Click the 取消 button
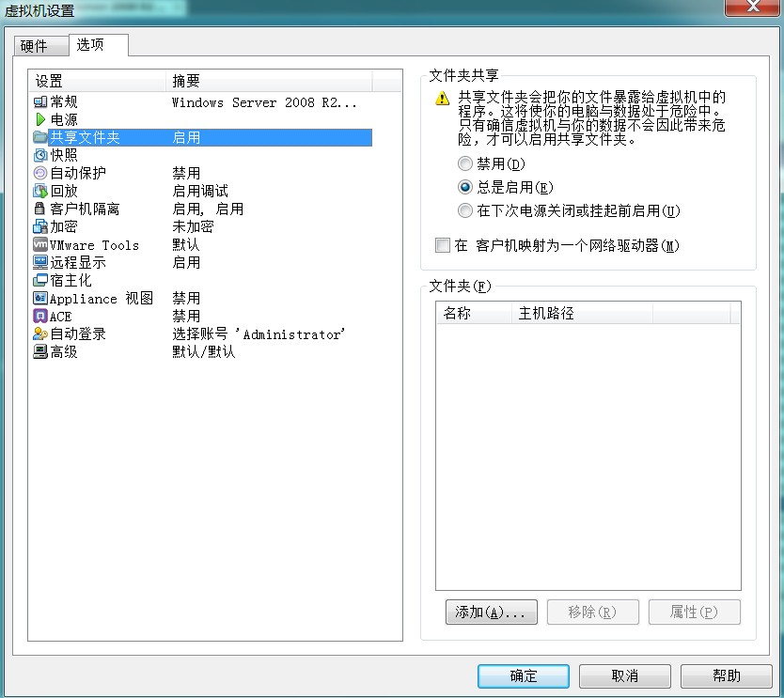 click(625, 676)
